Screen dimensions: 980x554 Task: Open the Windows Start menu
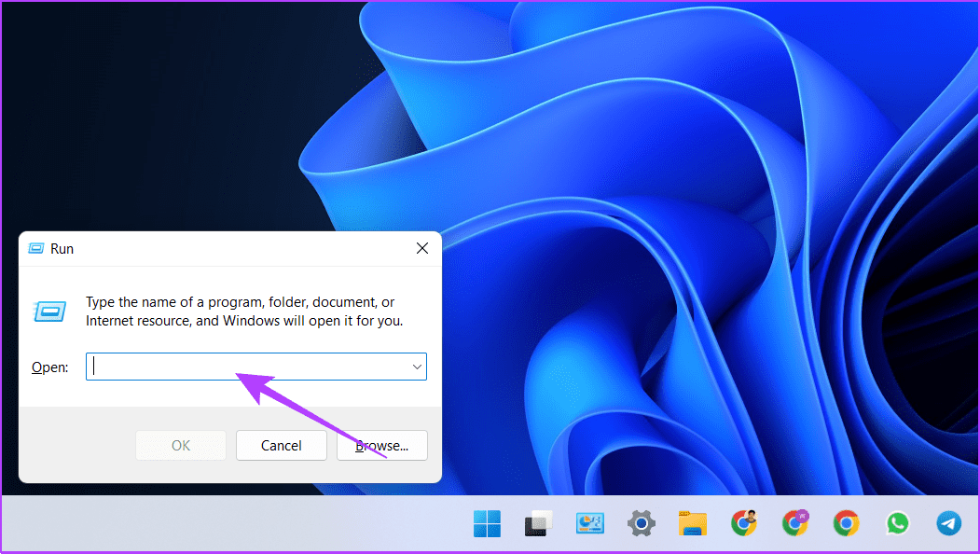click(487, 523)
